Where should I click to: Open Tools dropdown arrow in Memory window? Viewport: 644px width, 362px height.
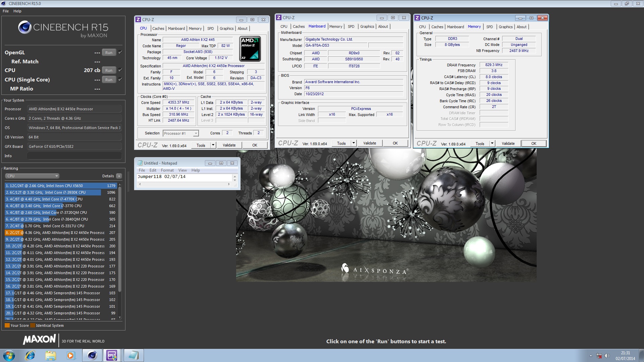pos(492,143)
